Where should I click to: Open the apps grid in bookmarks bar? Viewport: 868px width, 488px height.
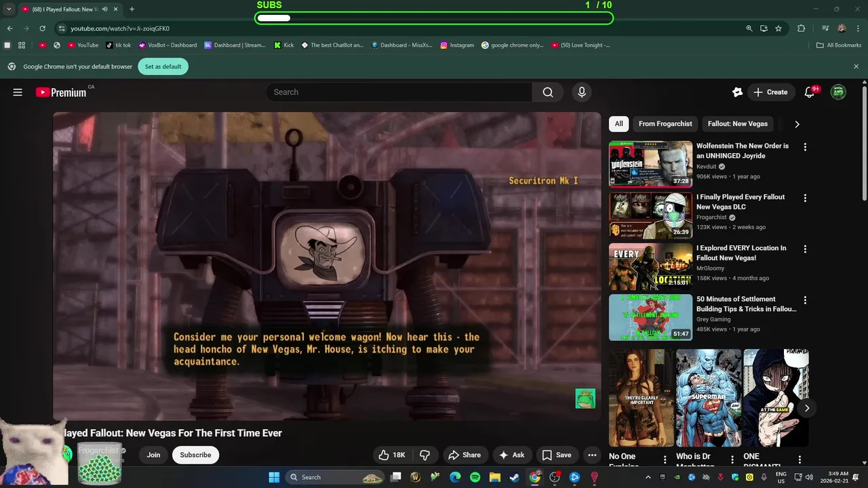pyautogui.click(x=22, y=45)
